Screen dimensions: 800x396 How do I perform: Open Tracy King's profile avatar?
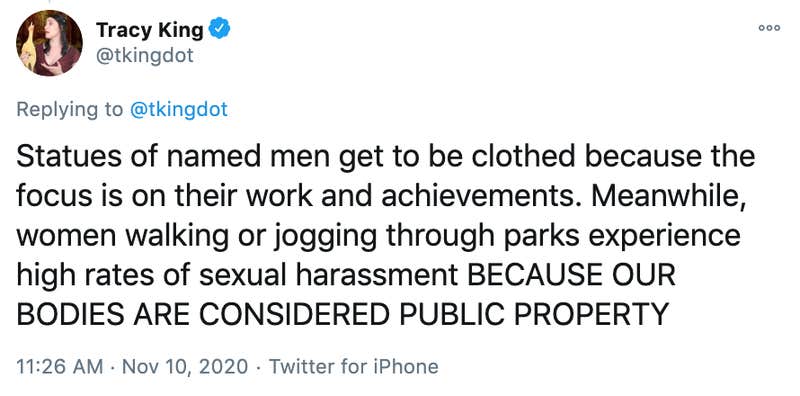[x=49, y=43]
